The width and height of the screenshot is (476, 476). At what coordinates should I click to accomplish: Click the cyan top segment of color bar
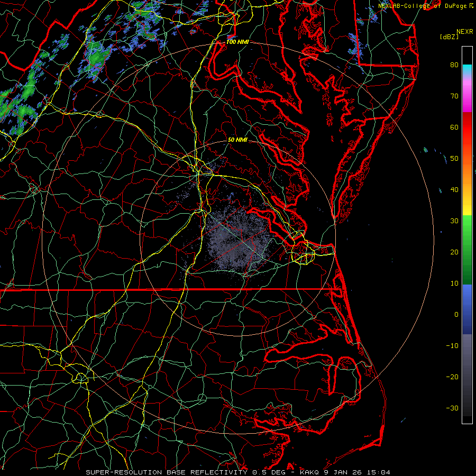[x=467, y=69]
